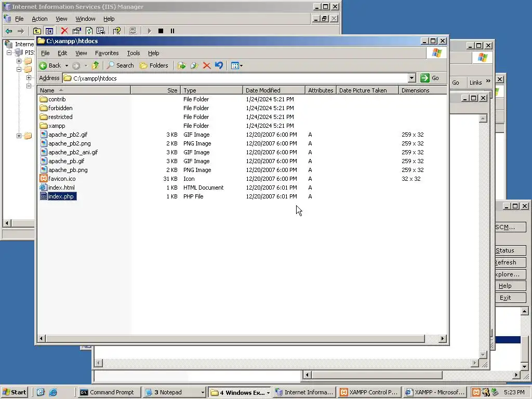Go Back in the htdocs Explorer window

pyautogui.click(x=50, y=65)
